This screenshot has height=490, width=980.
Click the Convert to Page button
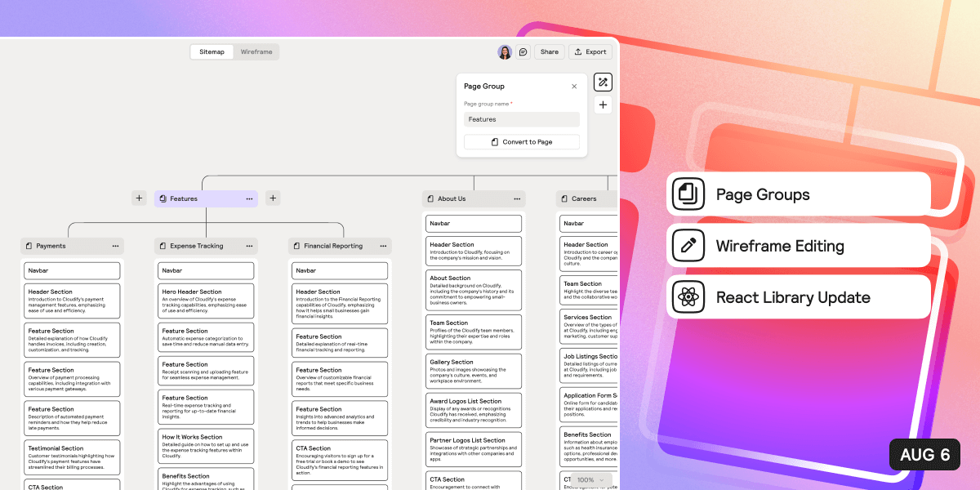(x=521, y=141)
